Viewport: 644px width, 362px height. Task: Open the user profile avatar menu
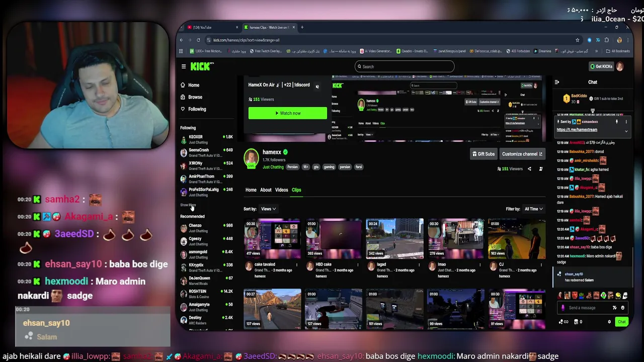(x=620, y=66)
